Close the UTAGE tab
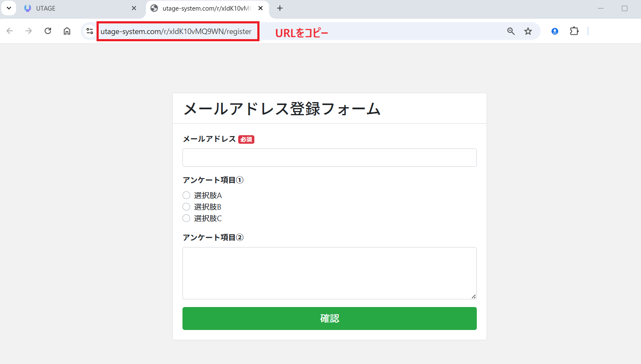The width and height of the screenshot is (641, 364). pos(134,8)
